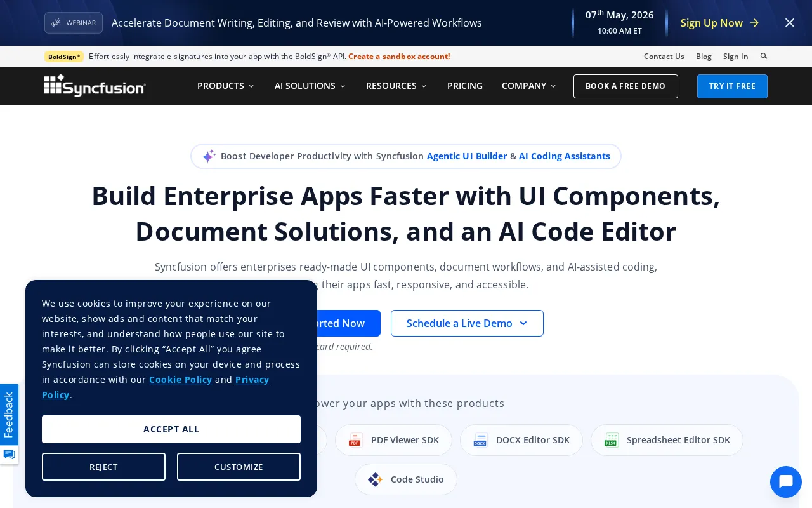Expand the RESOURCES menu
812x508 pixels.
(396, 86)
